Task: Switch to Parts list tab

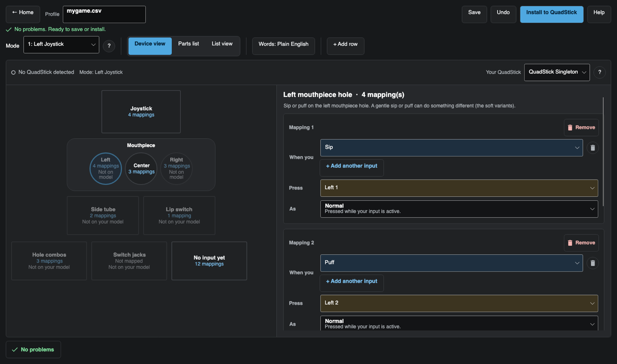Action: (x=189, y=46)
